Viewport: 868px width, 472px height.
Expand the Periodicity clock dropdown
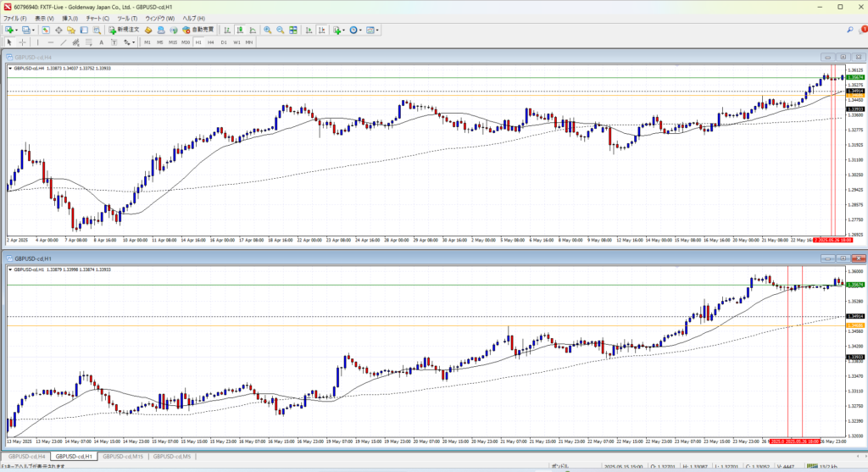359,30
